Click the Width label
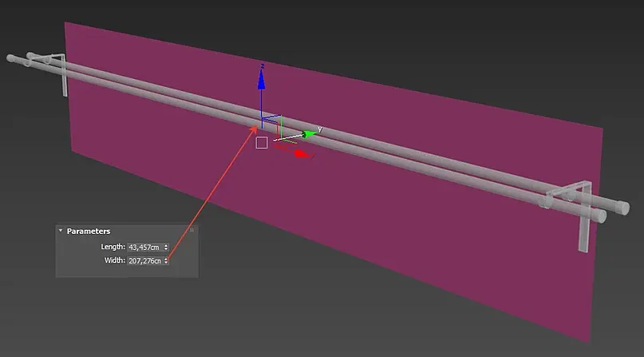Viewport: 644px width, 357px height. [x=115, y=260]
